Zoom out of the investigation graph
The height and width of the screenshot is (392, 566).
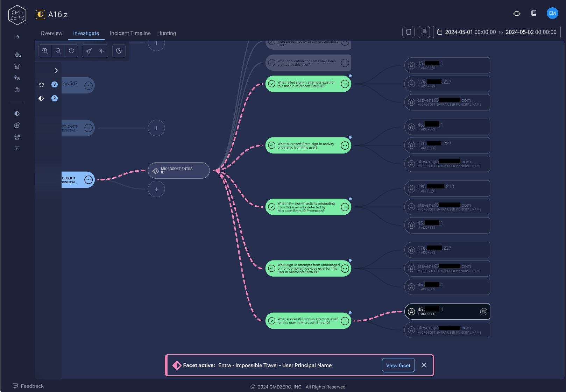click(58, 51)
